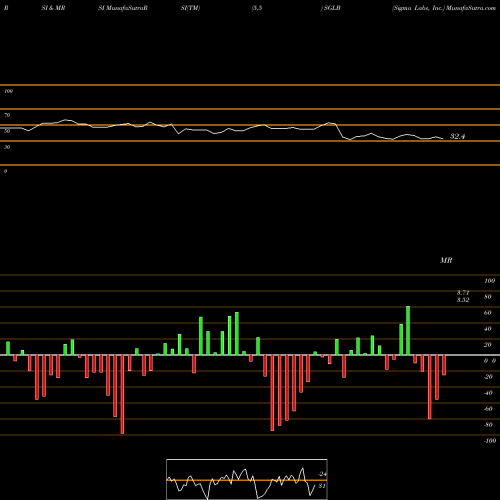Click the MR axis label -20
The width and height of the screenshot is (500, 500).
pyautogui.click(x=488, y=377)
